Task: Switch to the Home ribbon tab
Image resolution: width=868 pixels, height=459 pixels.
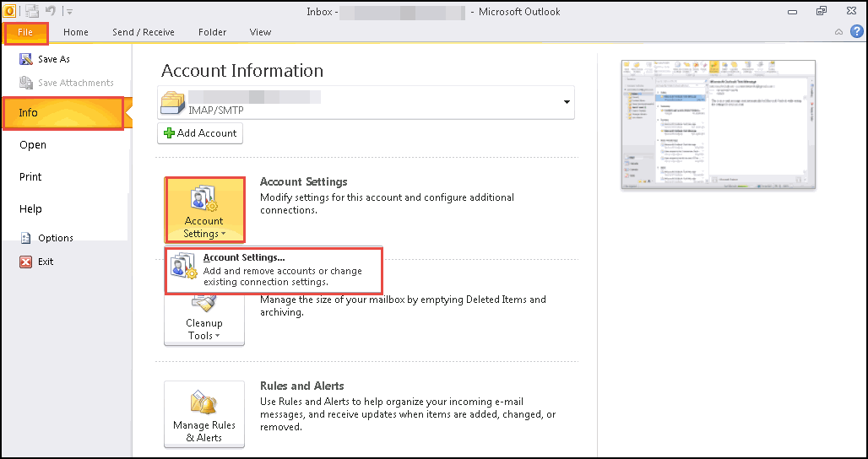Action: tap(76, 33)
